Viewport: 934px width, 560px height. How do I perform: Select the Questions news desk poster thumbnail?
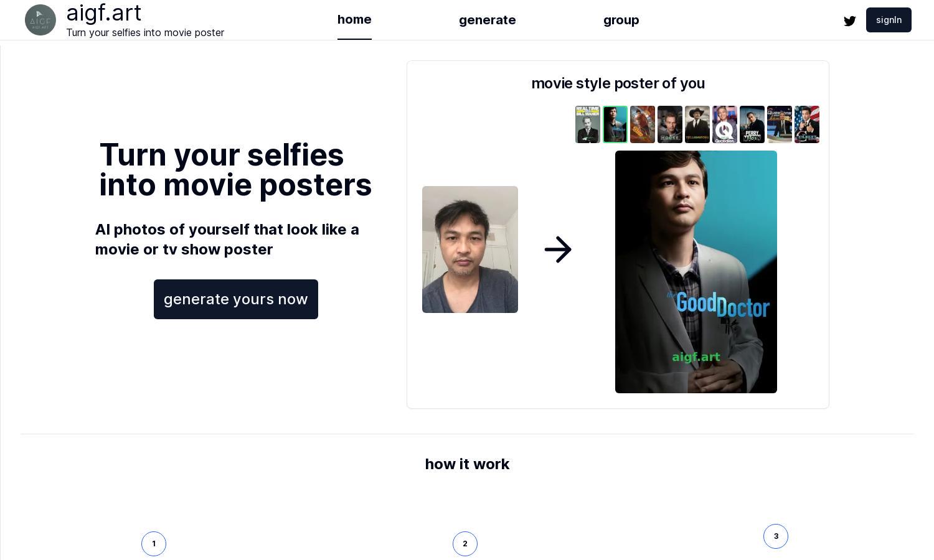780,124
